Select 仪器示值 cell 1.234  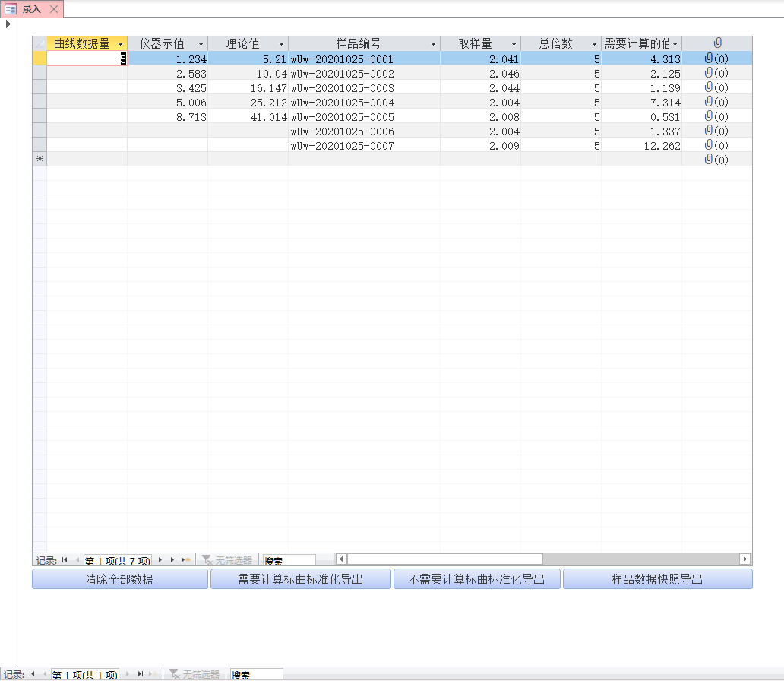(167, 59)
